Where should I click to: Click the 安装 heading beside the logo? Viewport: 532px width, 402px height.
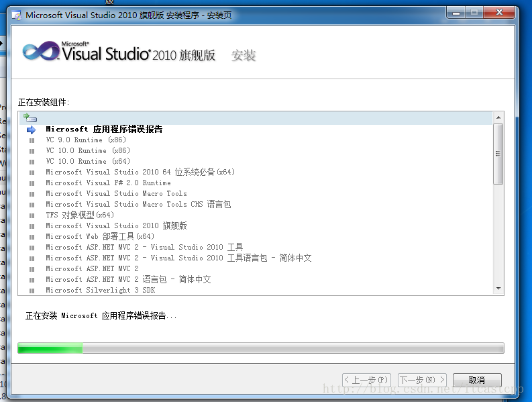coord(244,55)
